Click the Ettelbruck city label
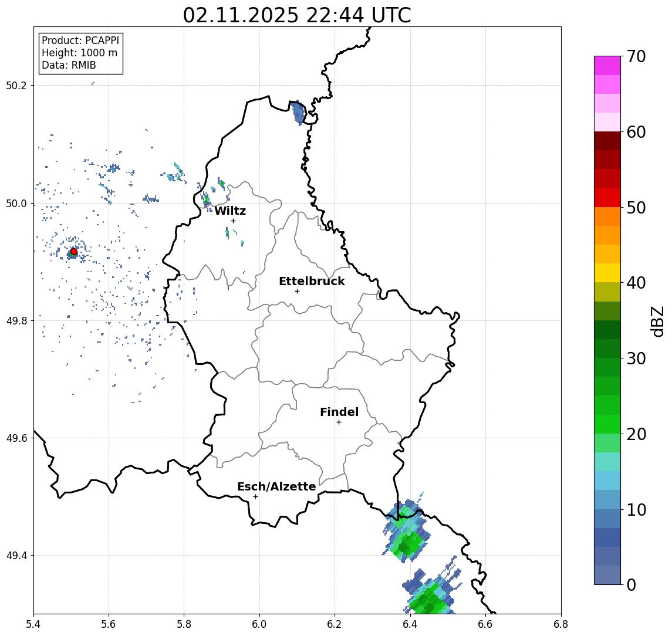Screen dimensions: 672x636 tap(312, 281)
